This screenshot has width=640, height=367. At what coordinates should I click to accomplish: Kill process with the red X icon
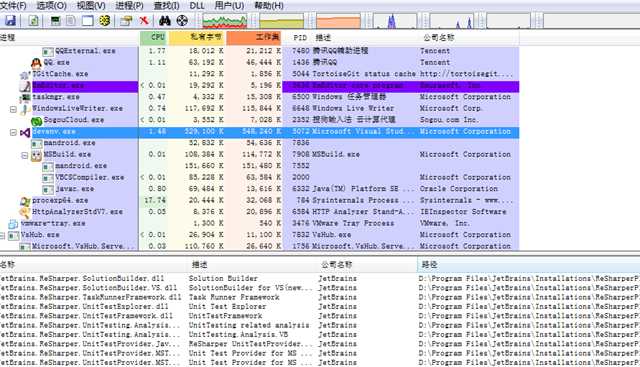tap(144, 20)
